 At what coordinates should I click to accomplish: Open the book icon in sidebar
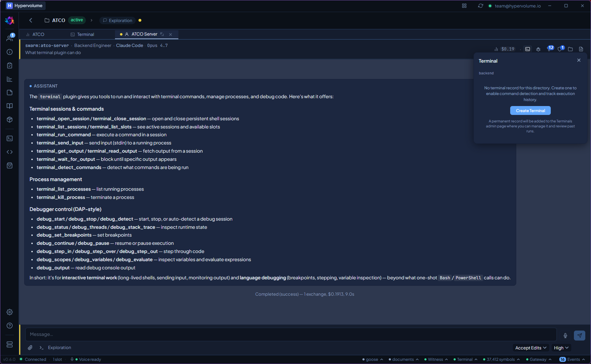(10, 106)
